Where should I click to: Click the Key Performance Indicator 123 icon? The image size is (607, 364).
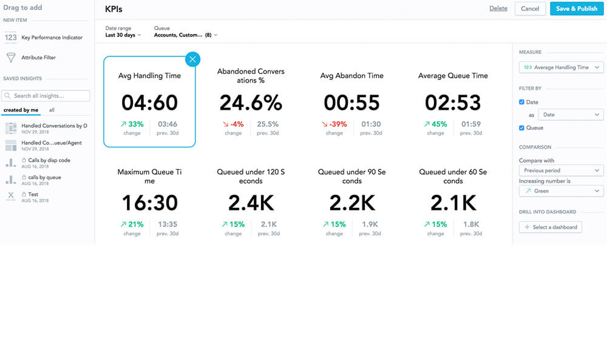coord(10,38)
